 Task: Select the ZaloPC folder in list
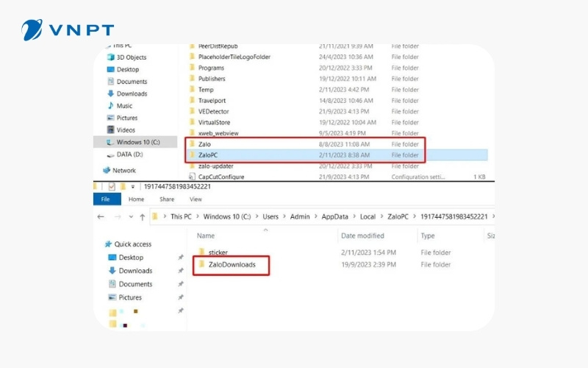click(x=209, y=155)
